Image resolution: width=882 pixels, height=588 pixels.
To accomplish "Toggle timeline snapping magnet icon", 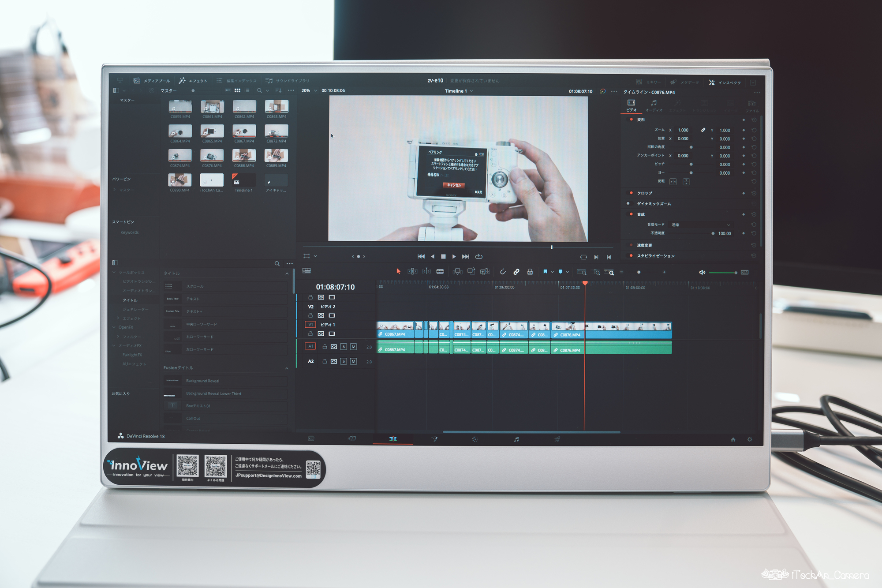I will click(503, 272).
